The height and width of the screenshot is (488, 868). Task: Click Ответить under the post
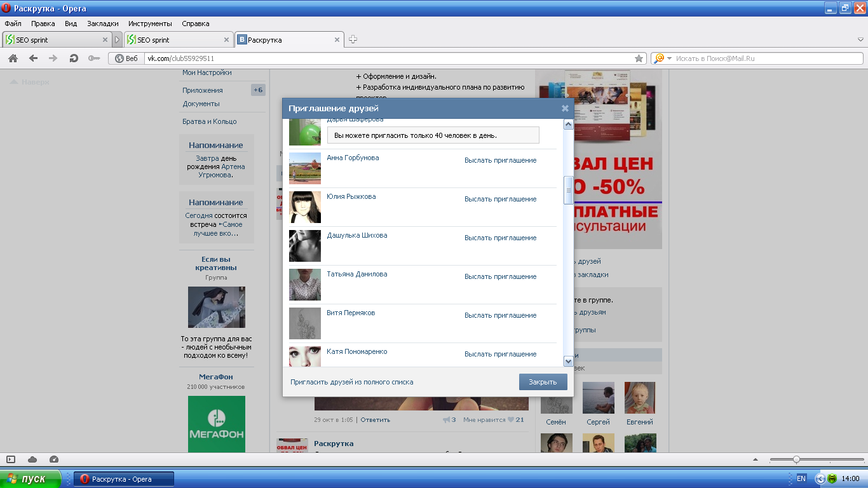coord(376,419)
